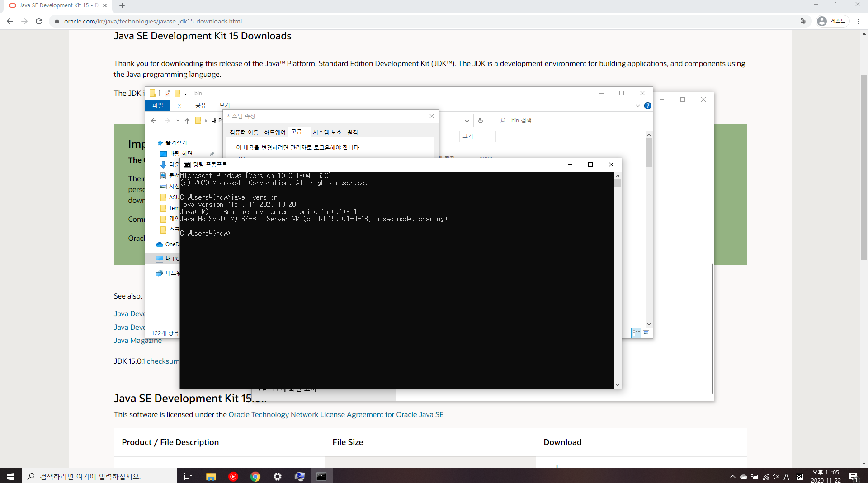Click the JDK 15.0.1 checksum link
The image size is (868, 483).
[163, 361]
